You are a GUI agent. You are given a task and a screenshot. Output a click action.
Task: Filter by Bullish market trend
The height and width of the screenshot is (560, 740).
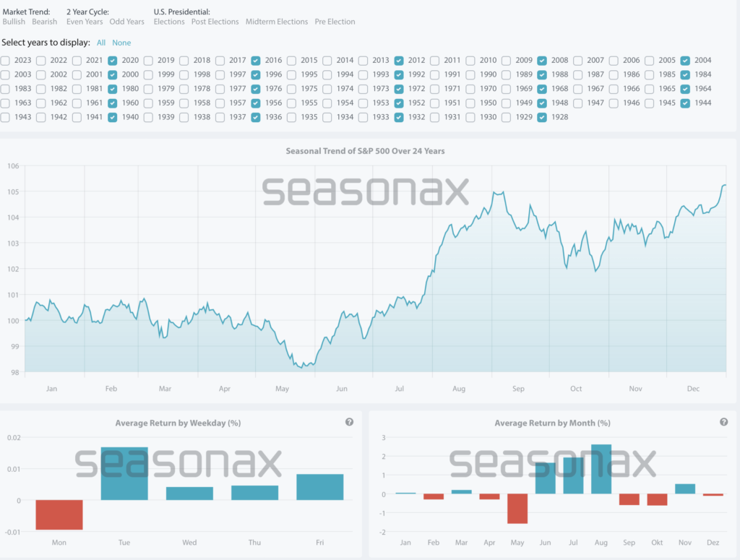[x=14, y=22]
